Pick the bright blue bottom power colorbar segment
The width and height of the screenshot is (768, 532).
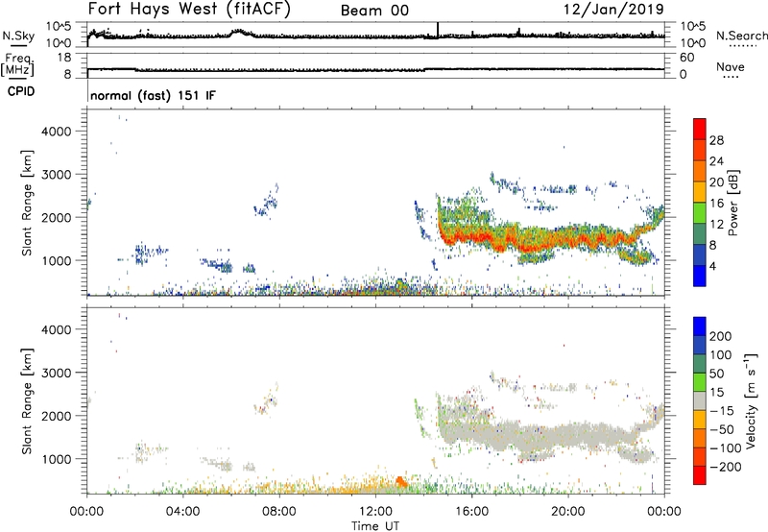click(x=700, y=277)
